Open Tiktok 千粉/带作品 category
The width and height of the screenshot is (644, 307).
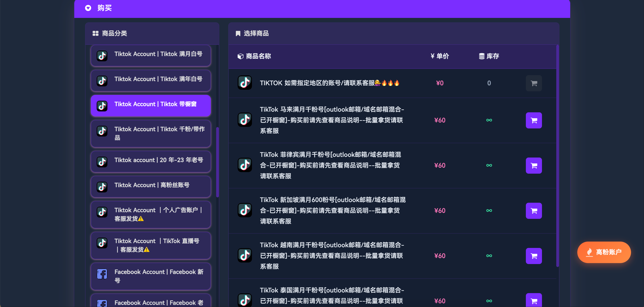coord(151,134)
